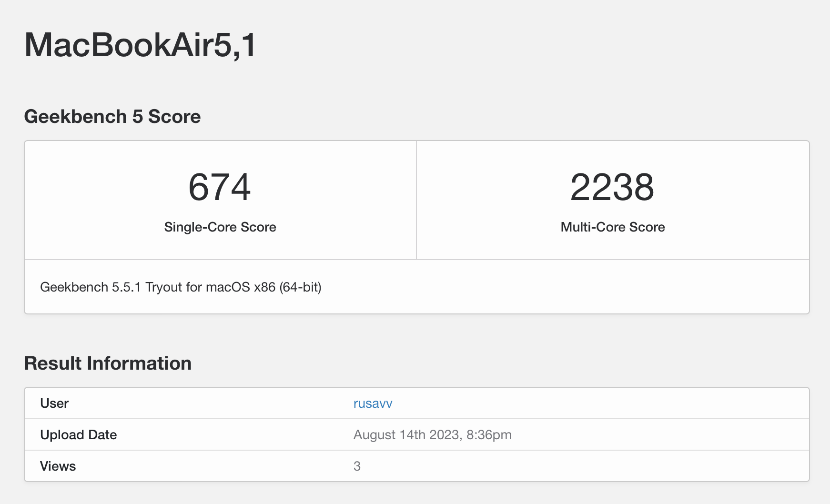This screenshot has height=504, width=830.
Task: Select the Geekbench 5 Score heading
Action: (112, 117)
